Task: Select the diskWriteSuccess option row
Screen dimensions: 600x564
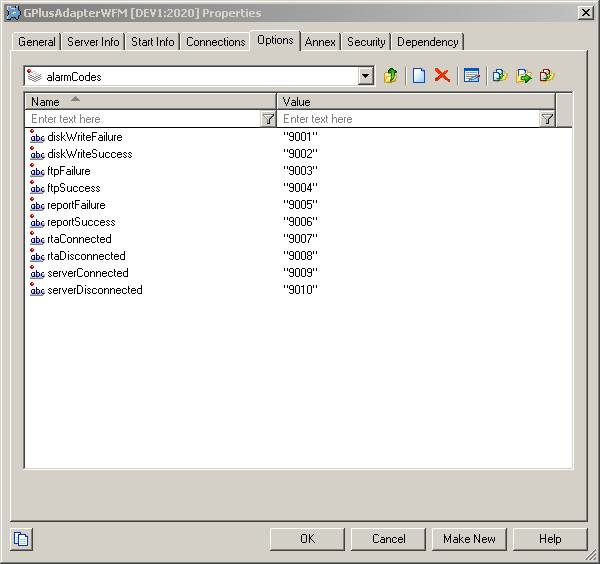Action: coord(90,154)
